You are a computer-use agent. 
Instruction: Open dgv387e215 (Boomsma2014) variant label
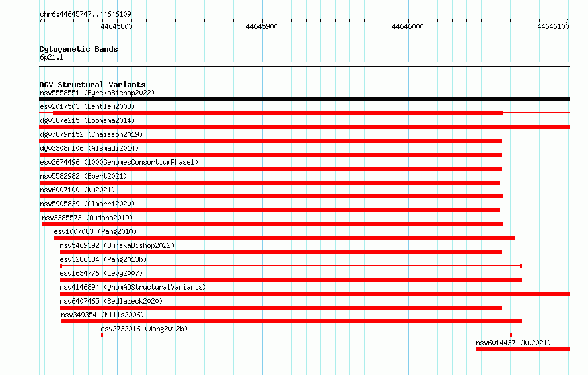pyautogui.click(x=87, y=120)
